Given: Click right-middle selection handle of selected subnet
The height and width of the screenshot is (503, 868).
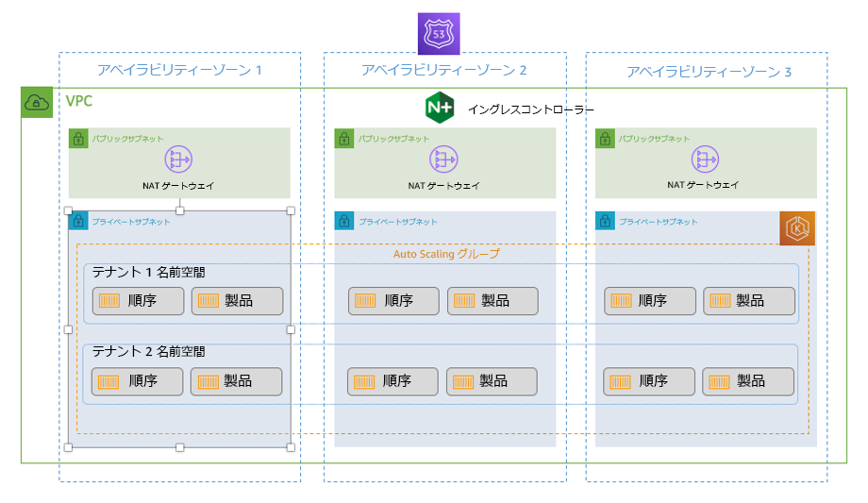Looking at the screenshot, I should 291,329.
